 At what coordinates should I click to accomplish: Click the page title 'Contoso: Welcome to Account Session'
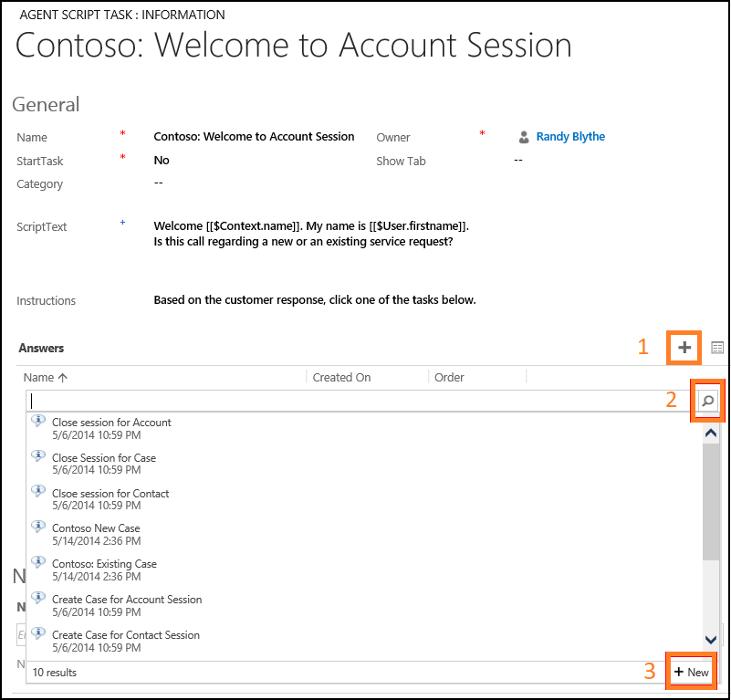coord(293,46)
